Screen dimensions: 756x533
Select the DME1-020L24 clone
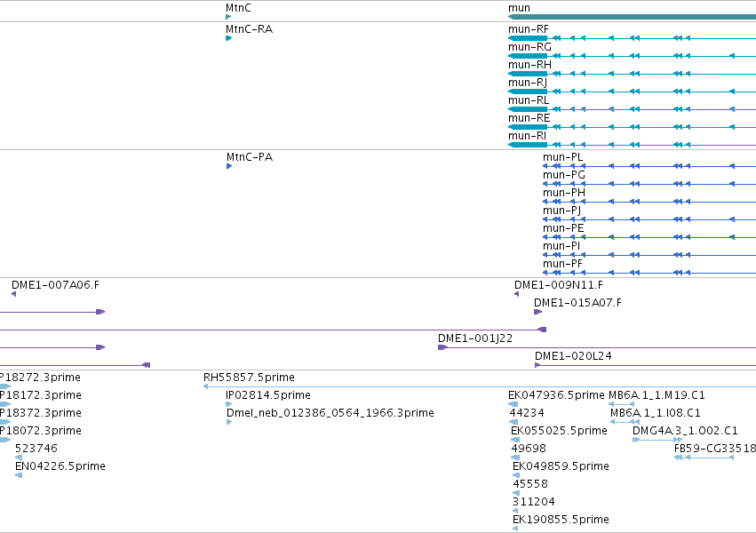point(646,365)
